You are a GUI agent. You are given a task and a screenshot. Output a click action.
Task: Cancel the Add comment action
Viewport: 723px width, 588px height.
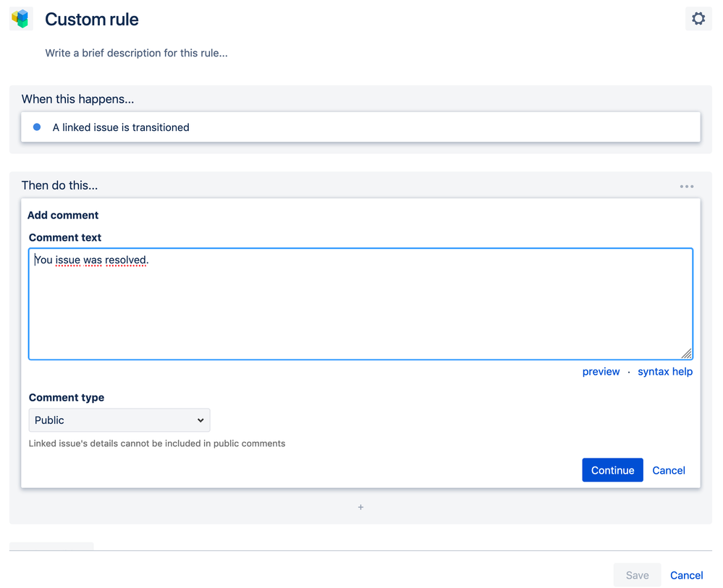(x=668, y=470)
